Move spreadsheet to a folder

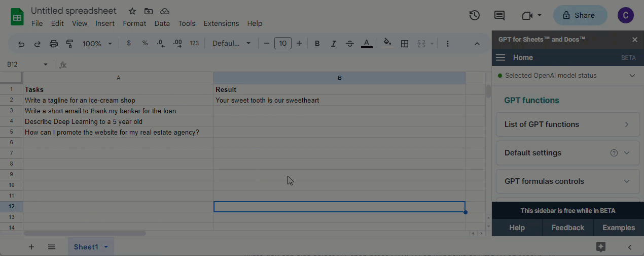tap(148, 11)
